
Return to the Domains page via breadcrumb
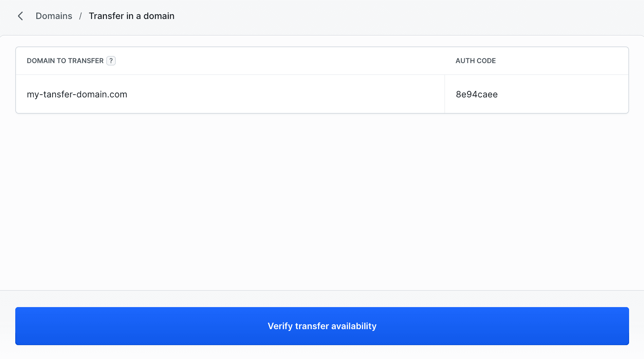[54, 16]
